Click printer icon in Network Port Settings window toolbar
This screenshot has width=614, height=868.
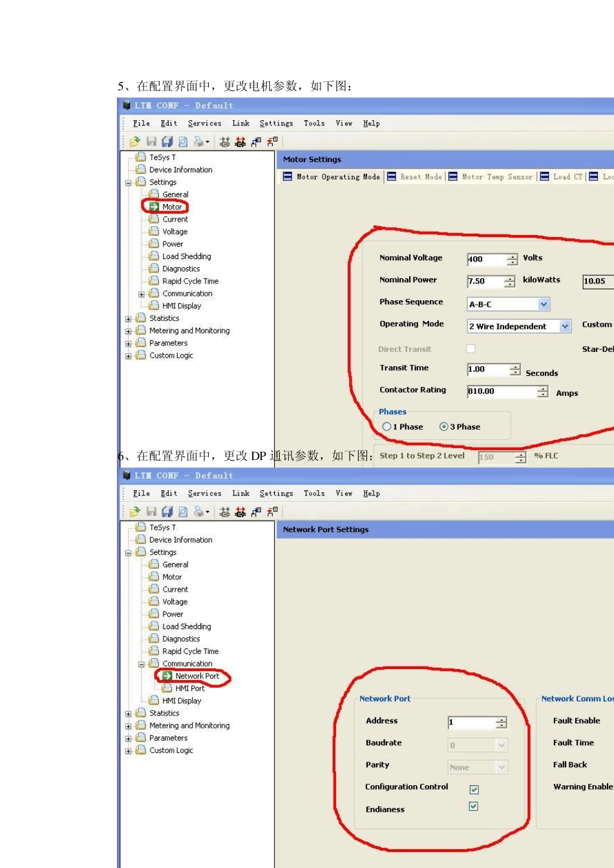coord(199,512)
